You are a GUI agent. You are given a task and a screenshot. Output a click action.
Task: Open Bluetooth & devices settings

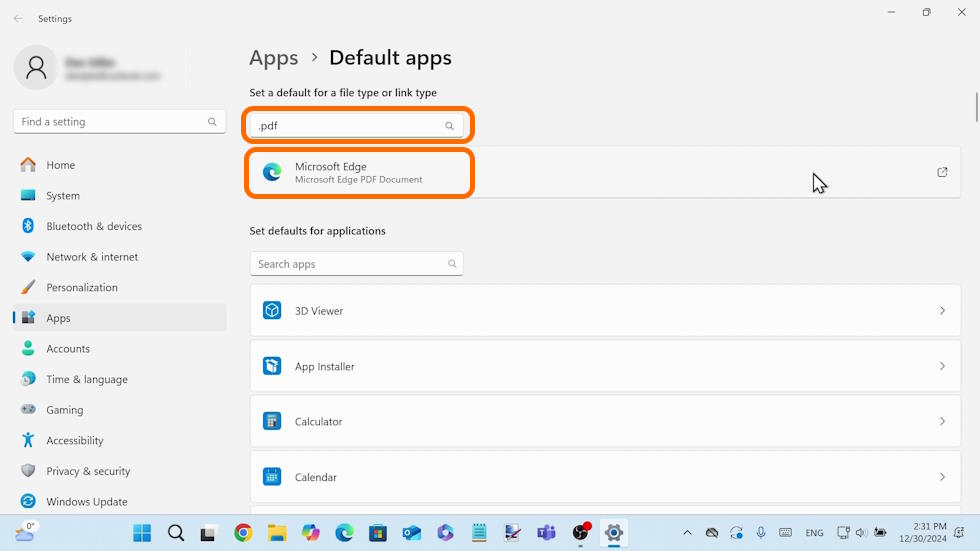click(x=119, y=226)
